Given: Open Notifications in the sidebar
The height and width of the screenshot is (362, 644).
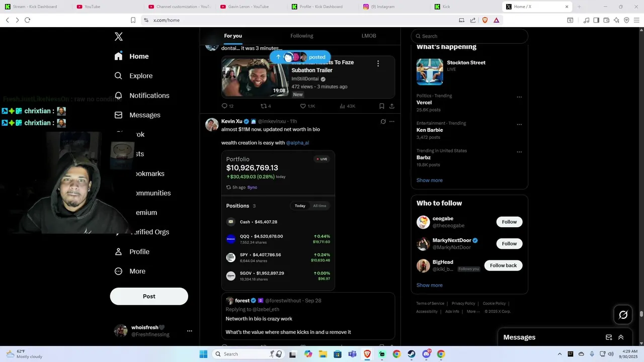Looking at the screenshot, I should pos(142,96).
